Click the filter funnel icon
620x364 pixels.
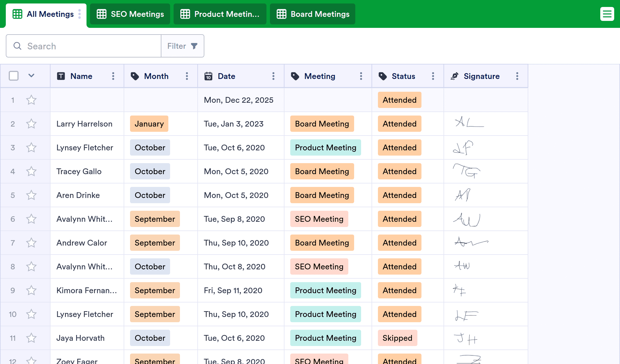194,46
